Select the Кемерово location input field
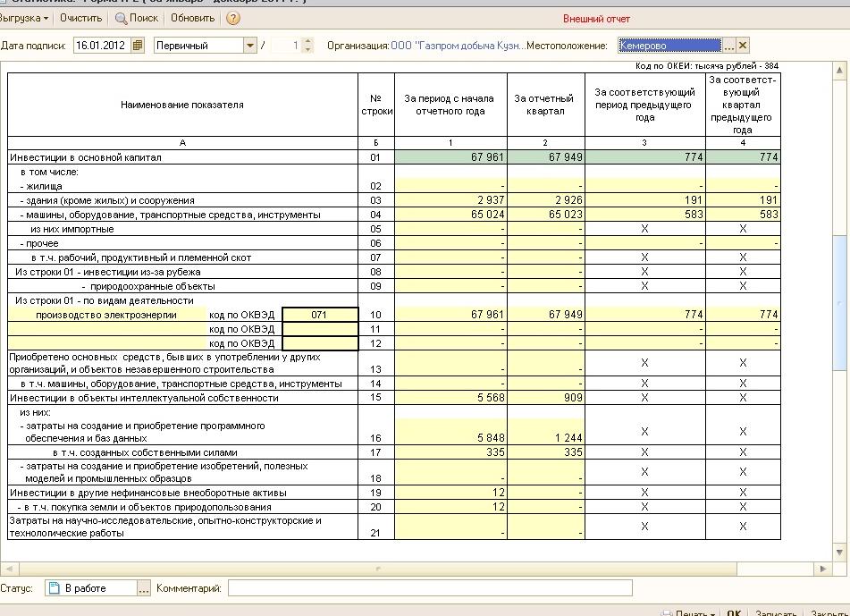This screenshot has width=850, height=616. [x=670, y=46]
